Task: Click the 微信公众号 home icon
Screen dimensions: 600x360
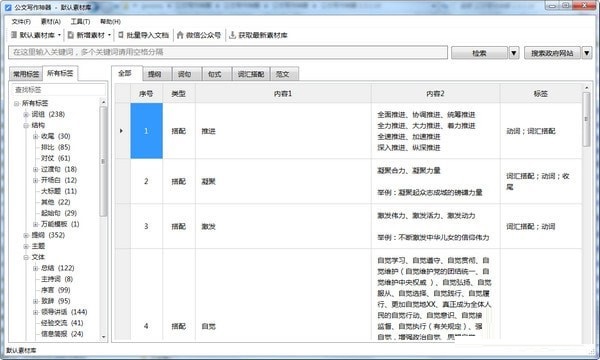Action: click(180, 35)
